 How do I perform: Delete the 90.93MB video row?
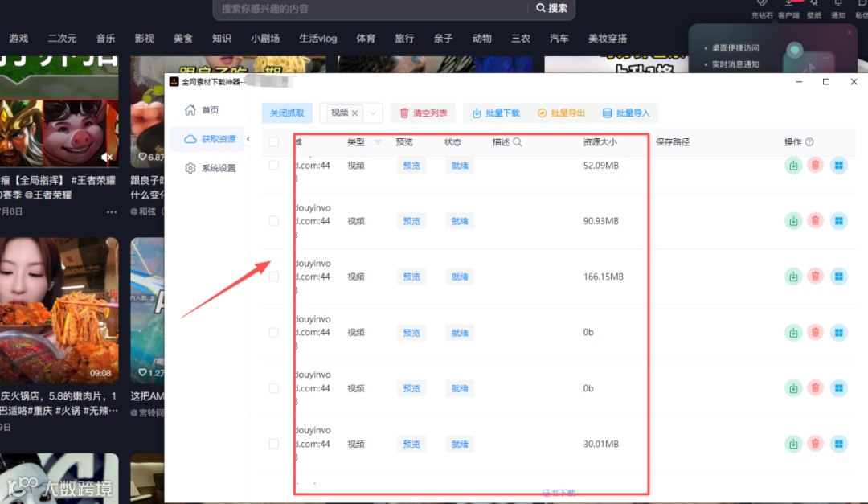(816, 221)
